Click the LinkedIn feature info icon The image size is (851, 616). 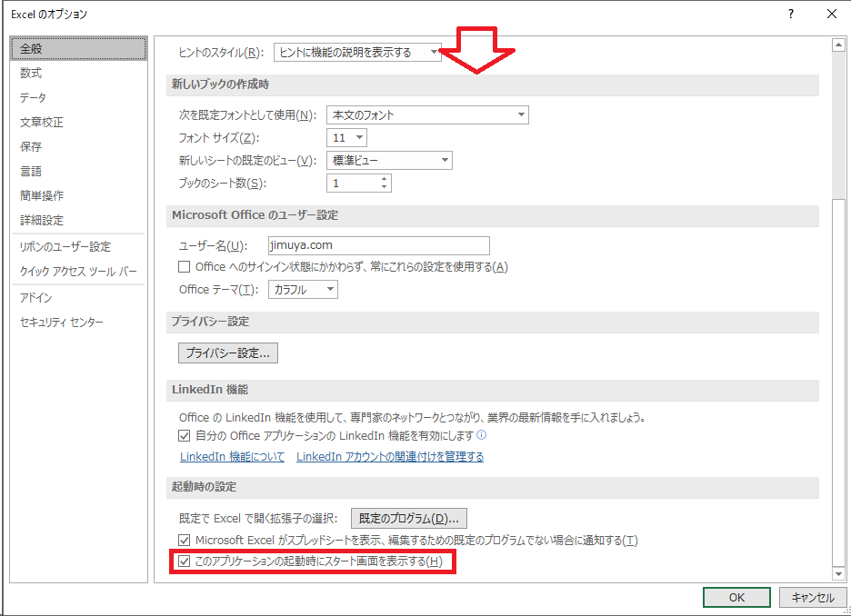click(481, 435)
